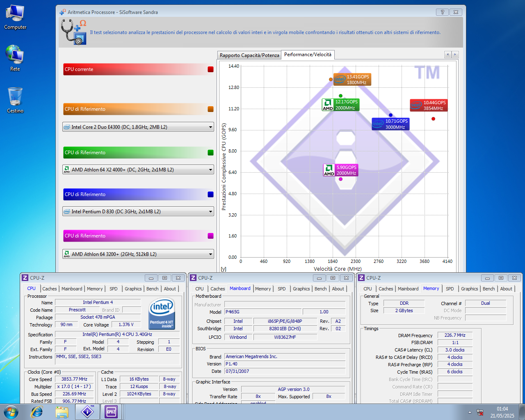The image size is (525, 420).
Task: Switch to Rapporto Capacità/Potenza tab
Action: (249, 55)
